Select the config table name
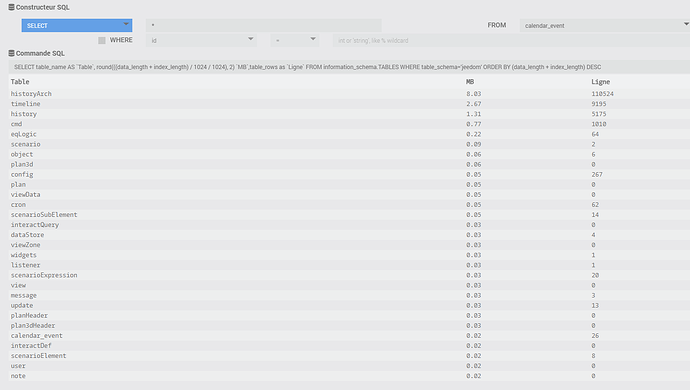Image resolution: width=690 pixels, height=390 pixels. click(x=22, y=175)
